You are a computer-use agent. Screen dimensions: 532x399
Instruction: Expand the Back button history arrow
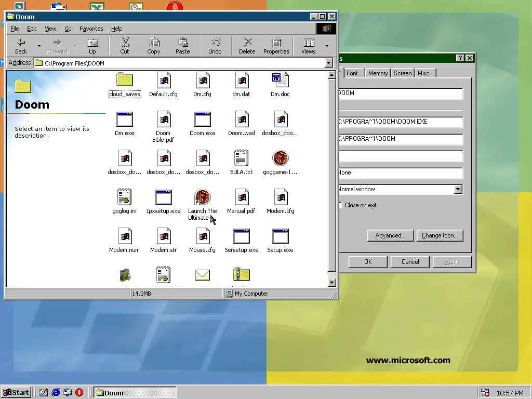click(39, 46)
